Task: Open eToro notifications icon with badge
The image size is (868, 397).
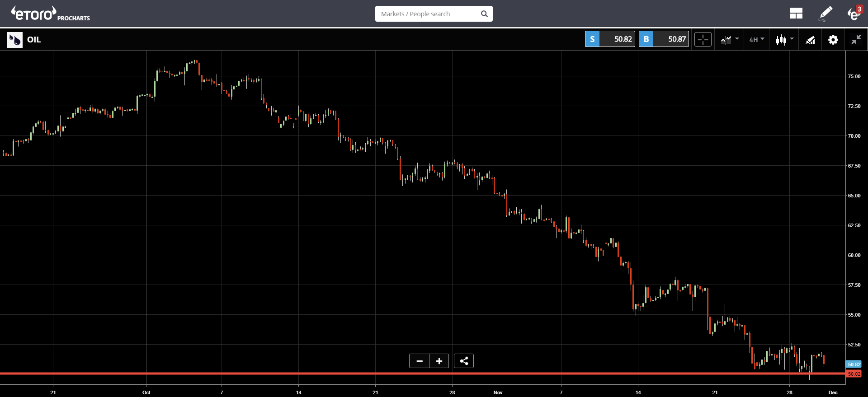Action: [x=854, y=13]
